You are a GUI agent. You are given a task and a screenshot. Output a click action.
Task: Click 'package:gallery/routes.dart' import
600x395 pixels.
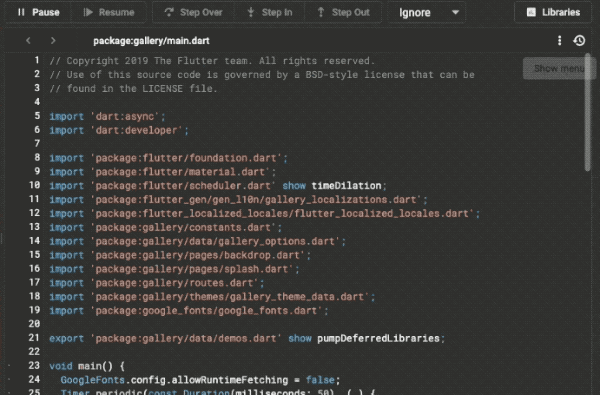click(174, 283)
